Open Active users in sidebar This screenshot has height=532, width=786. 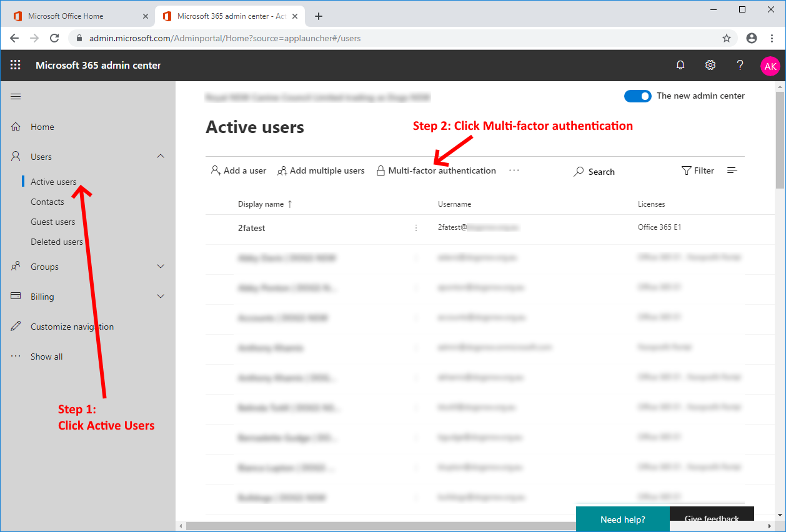pos(54,182)
